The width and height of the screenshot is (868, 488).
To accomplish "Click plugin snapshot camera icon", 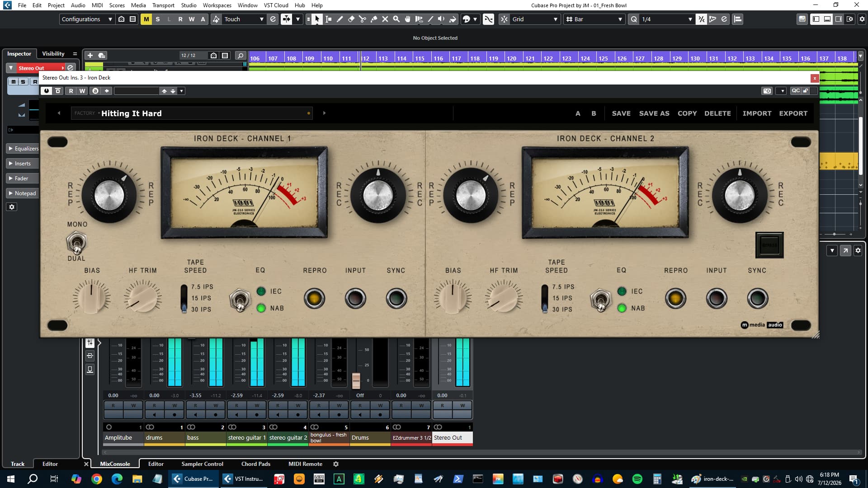I will point(767,91).
